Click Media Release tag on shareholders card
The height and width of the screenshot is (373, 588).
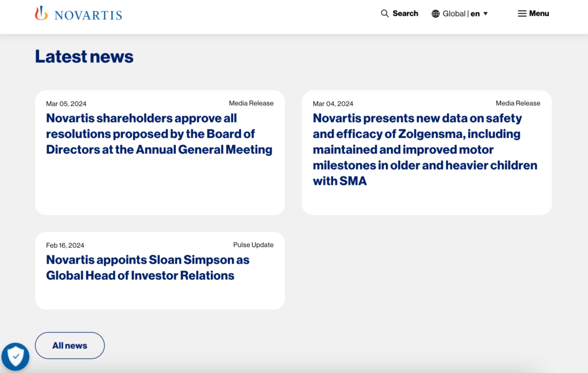tap(251, 103)
